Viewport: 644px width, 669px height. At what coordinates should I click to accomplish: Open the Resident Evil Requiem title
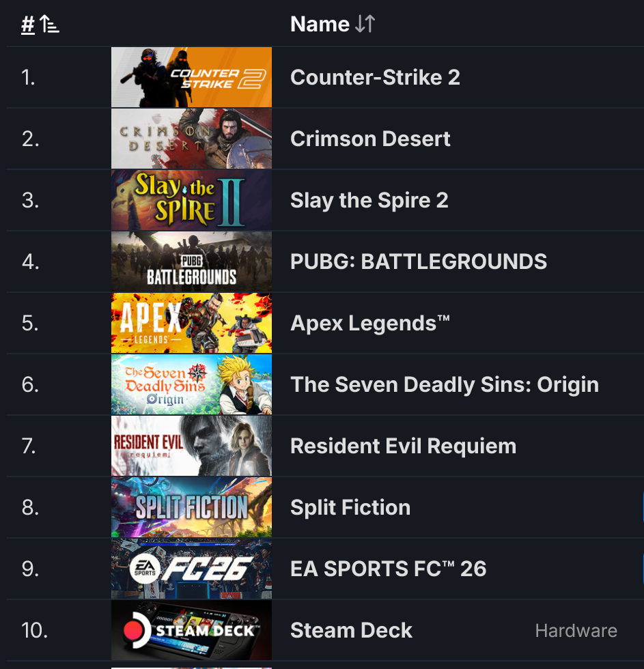pyautogui.click(x=404, y=446)
